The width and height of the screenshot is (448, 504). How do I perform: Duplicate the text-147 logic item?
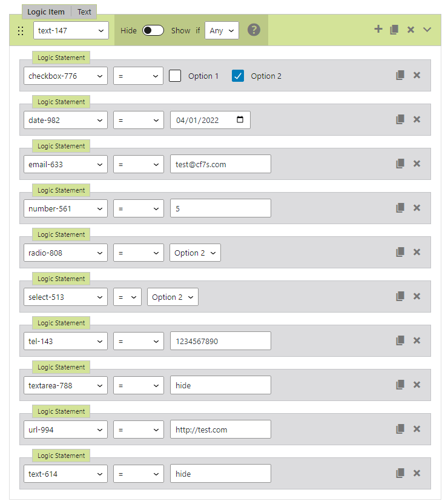(394, 30)
